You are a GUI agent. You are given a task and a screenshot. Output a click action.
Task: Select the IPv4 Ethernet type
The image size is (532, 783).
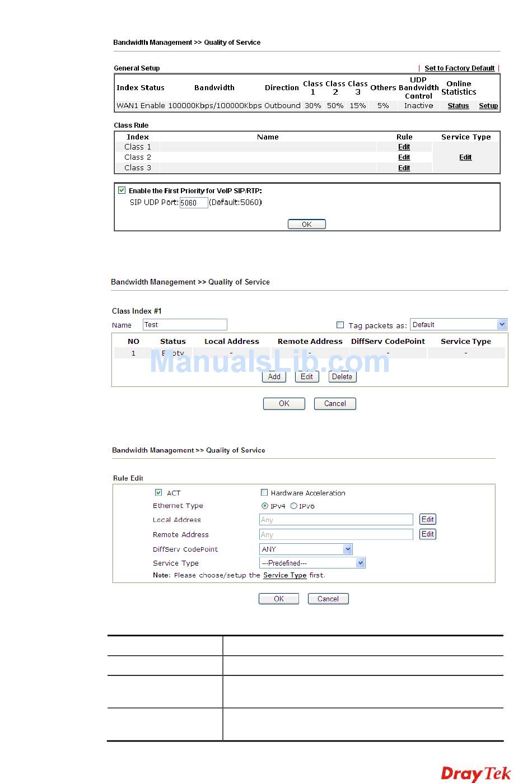point(265,506)
